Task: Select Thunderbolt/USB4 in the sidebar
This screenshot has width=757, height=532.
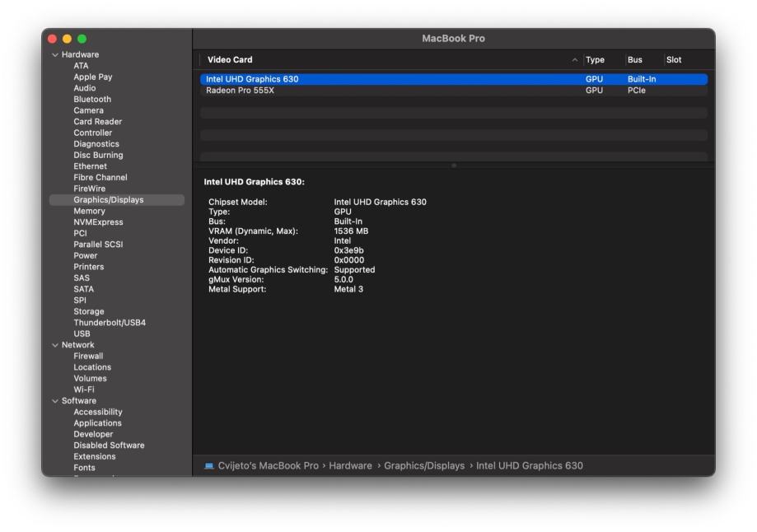Action: tap(109, 323)
